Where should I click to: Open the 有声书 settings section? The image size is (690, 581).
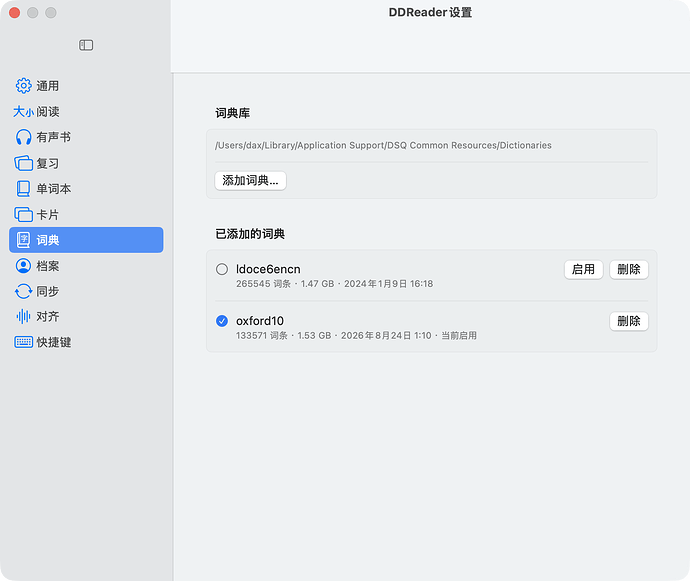86,137
